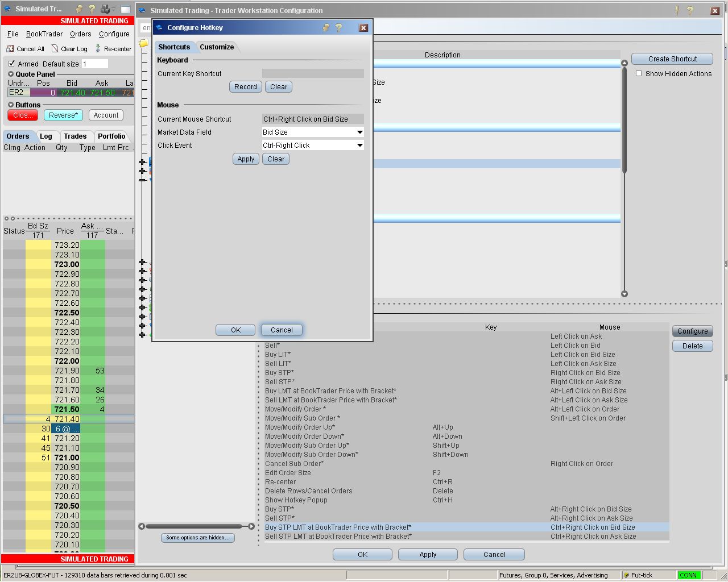Screen dimensions: 728x582
Task: Open the BookTrader menu
Action: (44, 34)
